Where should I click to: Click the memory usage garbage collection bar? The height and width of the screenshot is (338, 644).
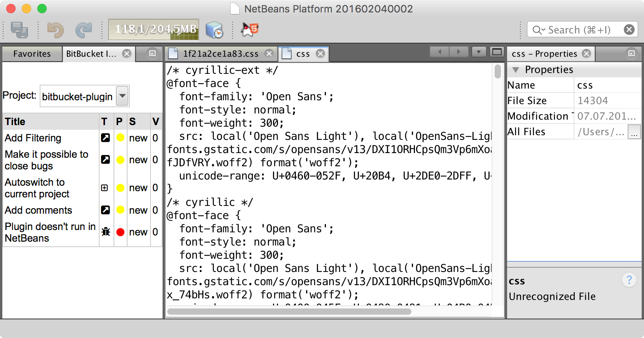(x=154, y=30)
